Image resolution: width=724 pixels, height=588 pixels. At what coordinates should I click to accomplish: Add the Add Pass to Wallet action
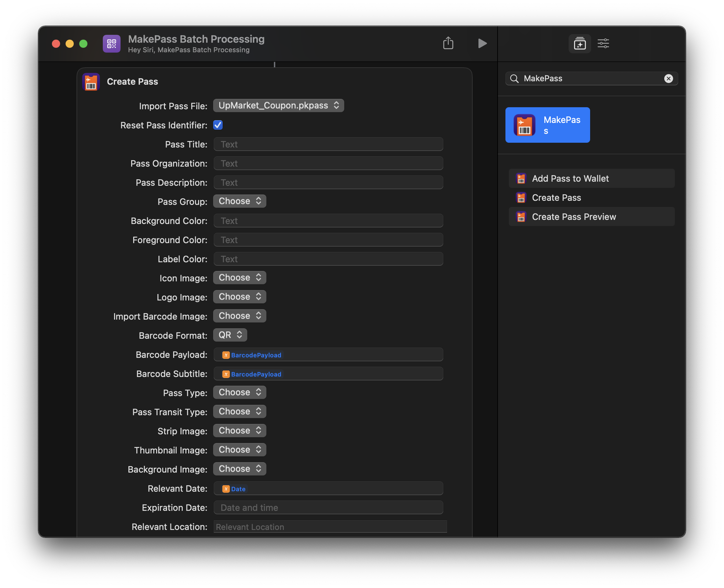(x=591, y=178)
